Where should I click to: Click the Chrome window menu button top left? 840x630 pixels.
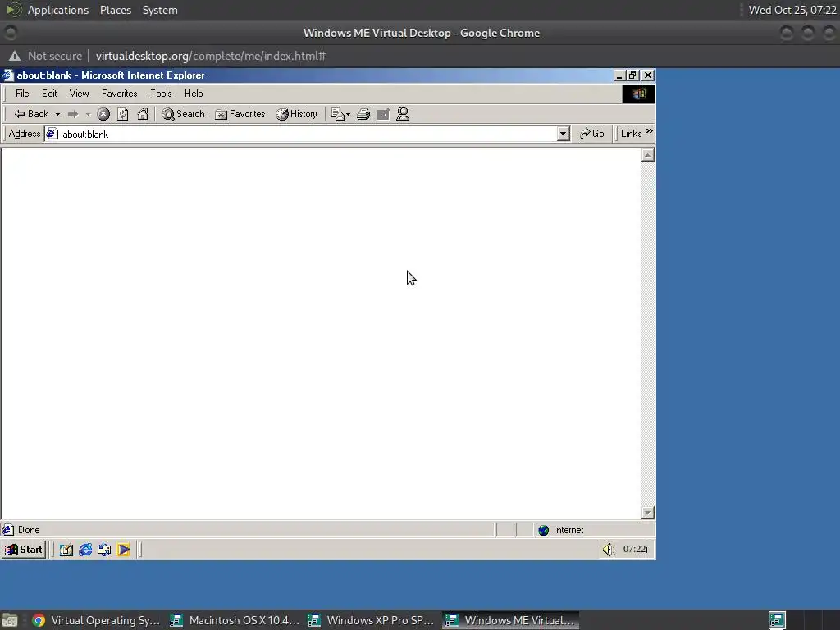coord(11,33)
